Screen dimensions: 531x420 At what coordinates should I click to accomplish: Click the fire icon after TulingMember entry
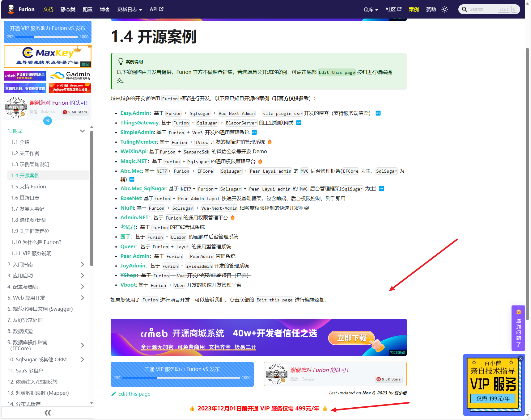point(270,142)
